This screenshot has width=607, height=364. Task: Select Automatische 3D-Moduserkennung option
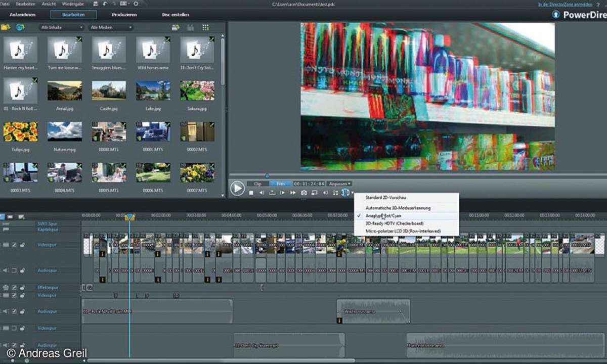click(x=406, y=208)
